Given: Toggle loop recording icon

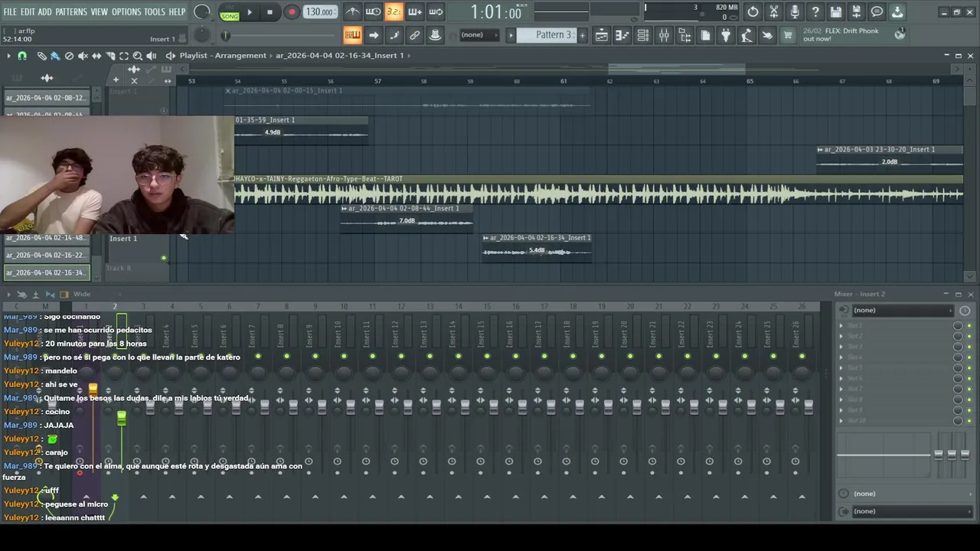Looking at the screenshot, I should [435, 11].
